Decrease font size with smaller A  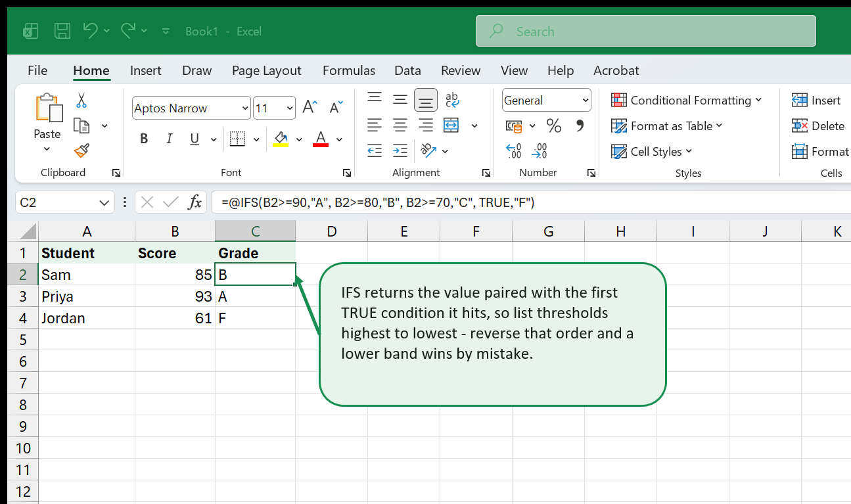point(336,108)
